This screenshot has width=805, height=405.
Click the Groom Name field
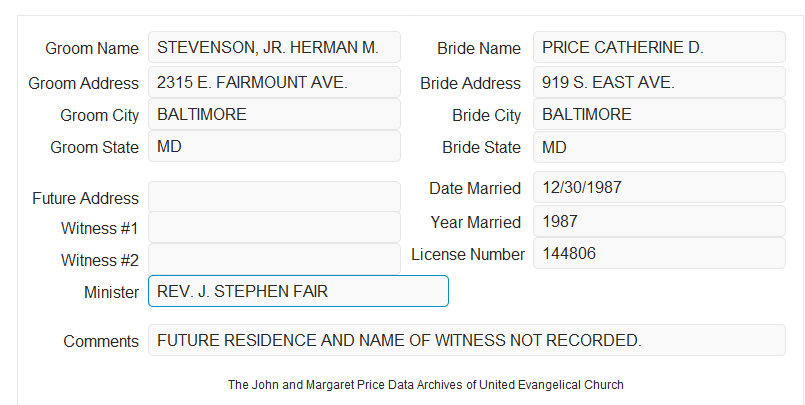274,47
